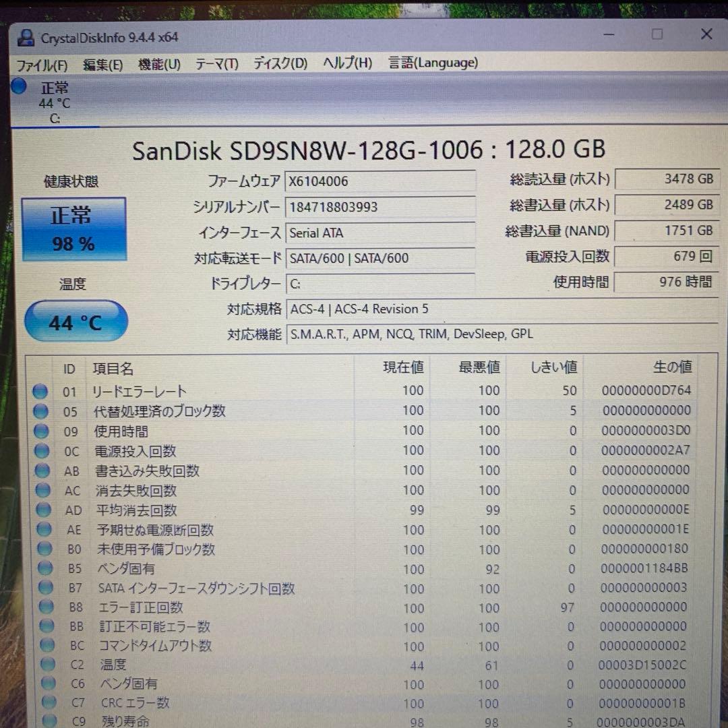Click the SanDisk SD9SN8W-128G-1006 model title
728x728 pixels.
pos(369,150)
